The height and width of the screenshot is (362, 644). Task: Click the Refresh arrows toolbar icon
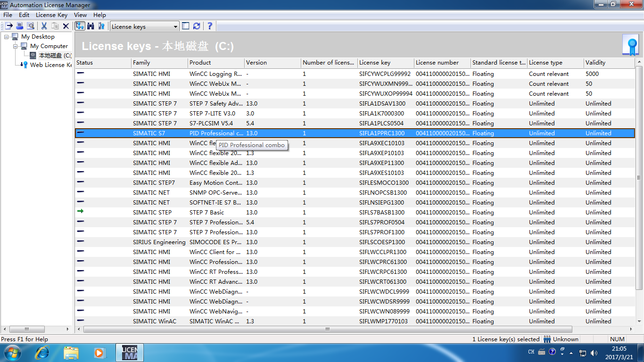click(197, 26)
